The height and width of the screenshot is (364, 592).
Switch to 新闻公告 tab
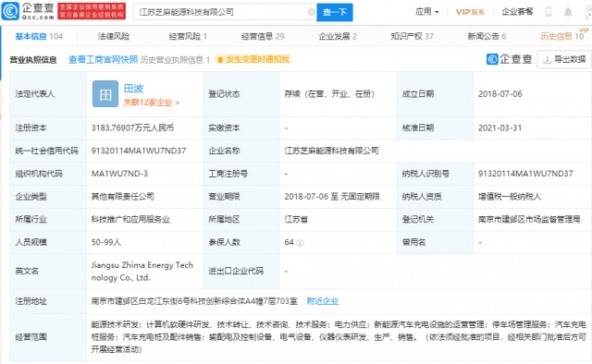click(487, 36)
